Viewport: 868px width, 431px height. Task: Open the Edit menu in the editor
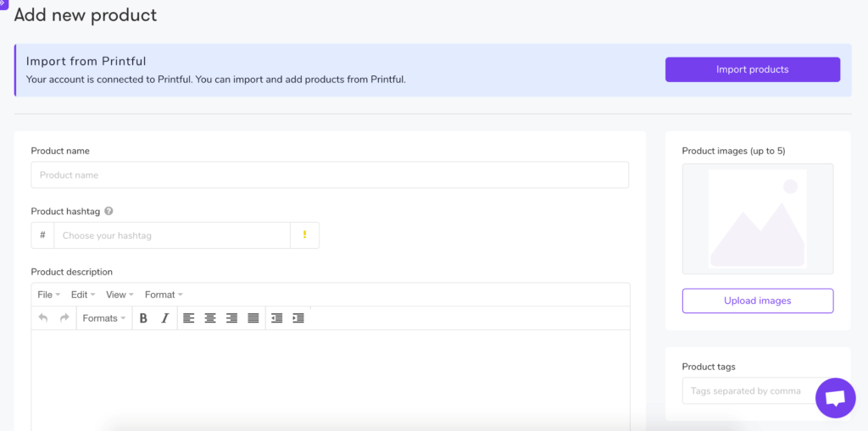point(82,295)
